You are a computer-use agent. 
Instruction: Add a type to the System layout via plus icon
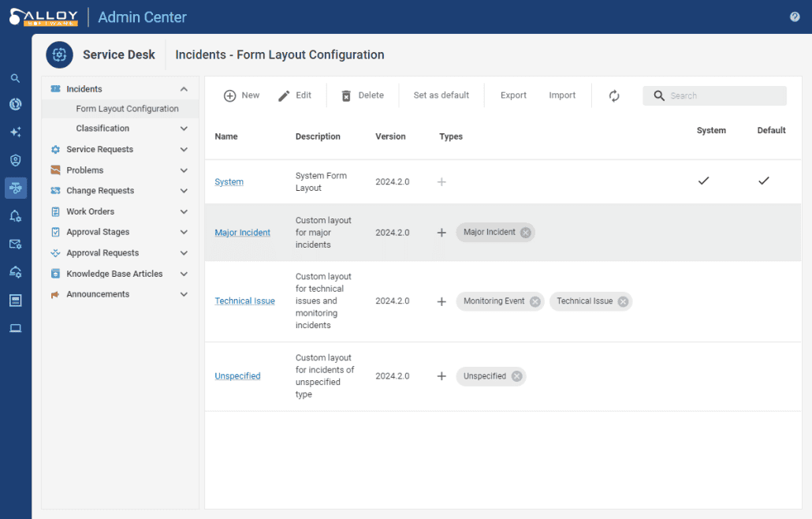pyautogui.click(x=441, y=181)
